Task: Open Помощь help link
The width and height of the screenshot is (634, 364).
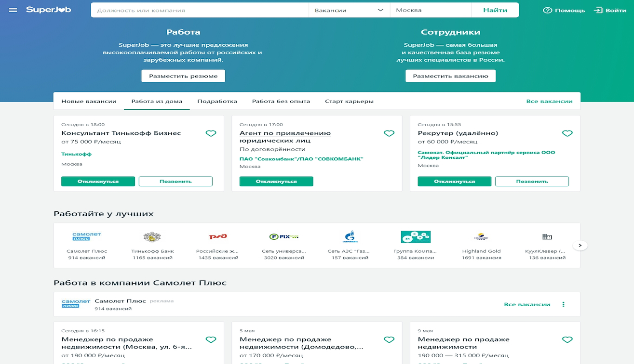Action: [564, 10]
